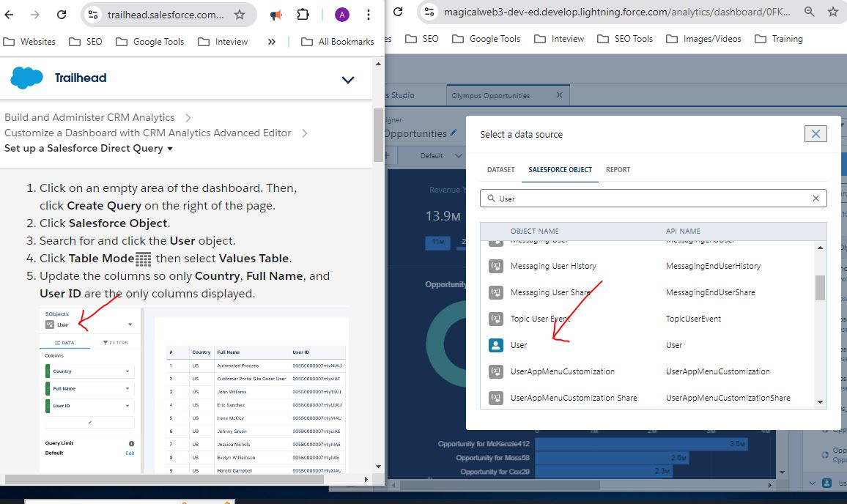Bookmark the Trailhead page with star icon
Viewport: 847px width, 504px height.
pos(240,15)
